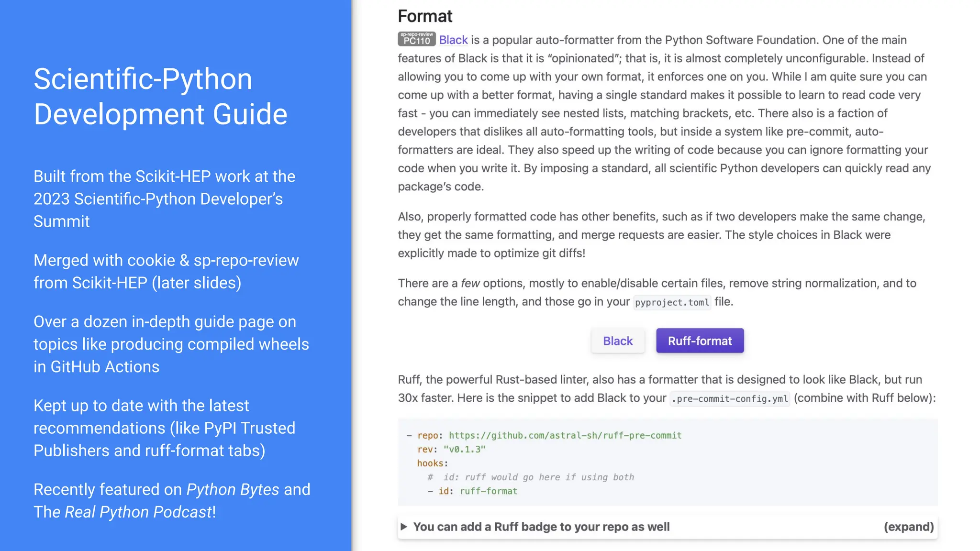Viewport: 980px width, 551px height.
Task: Click 'You can add a Ruff badge' summary text
Action: [x=541, y=527]
